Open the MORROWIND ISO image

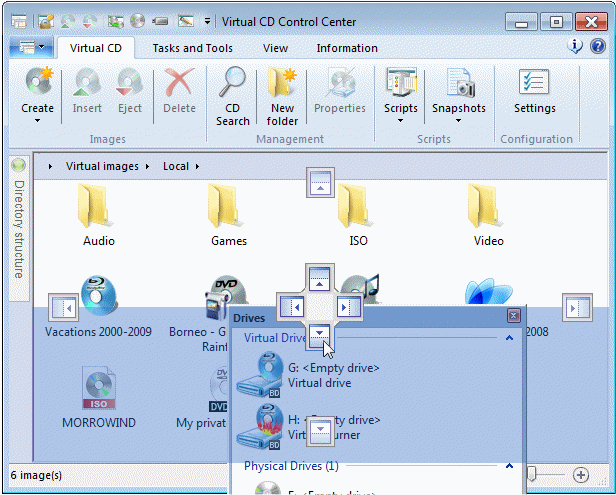[x=98, y=388]
